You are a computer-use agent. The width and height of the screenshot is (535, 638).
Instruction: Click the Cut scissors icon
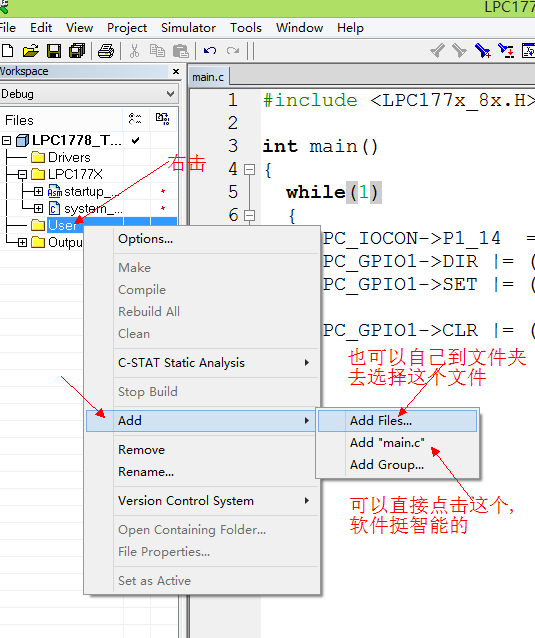point(134,51)
